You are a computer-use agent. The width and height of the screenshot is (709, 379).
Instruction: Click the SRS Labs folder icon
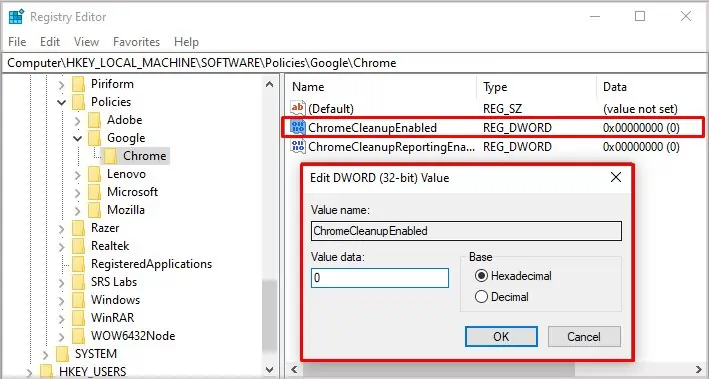point(79,282)
